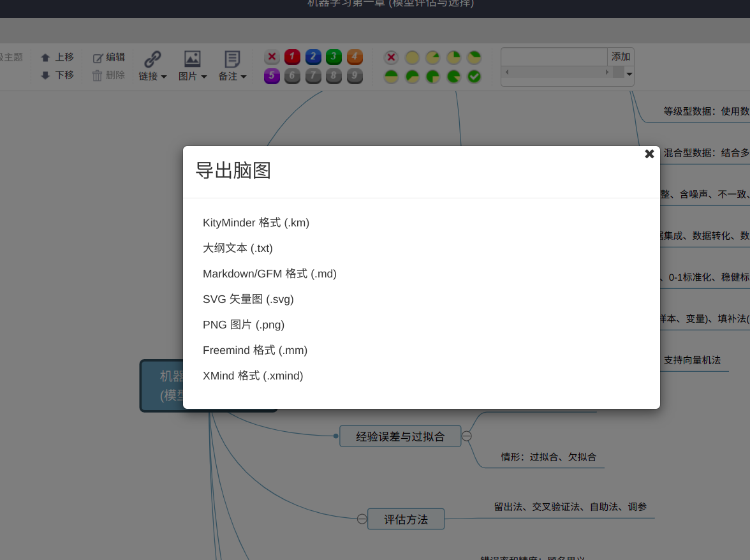Remove priority with the red X badge
Image resolution: width=750 pixels, height=560 pixels.
pos(272,57)
